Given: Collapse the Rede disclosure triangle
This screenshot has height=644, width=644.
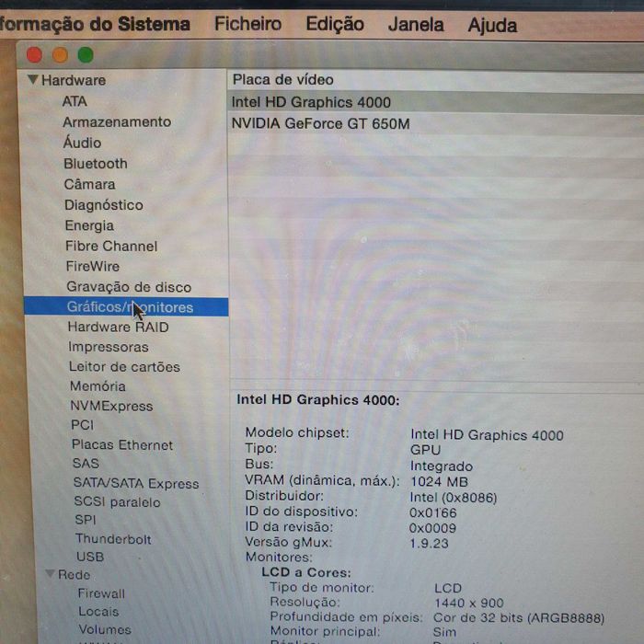Looking at the screenshot, I should coord(50,573).
